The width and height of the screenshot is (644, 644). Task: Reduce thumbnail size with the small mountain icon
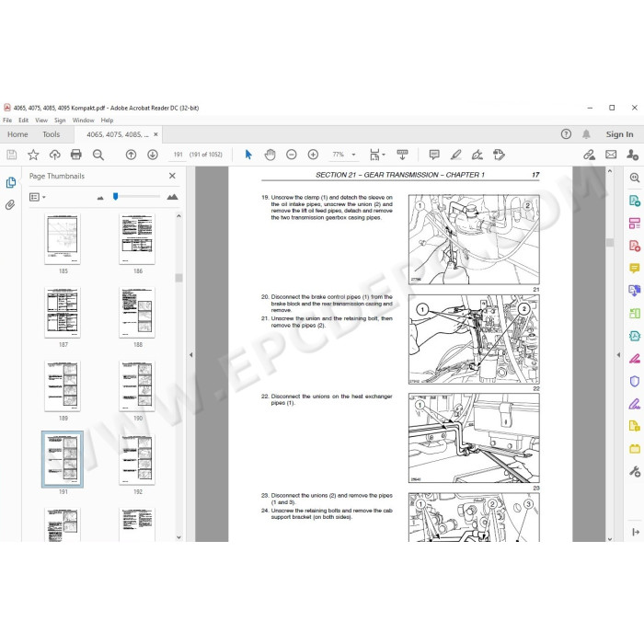(100, 198)
